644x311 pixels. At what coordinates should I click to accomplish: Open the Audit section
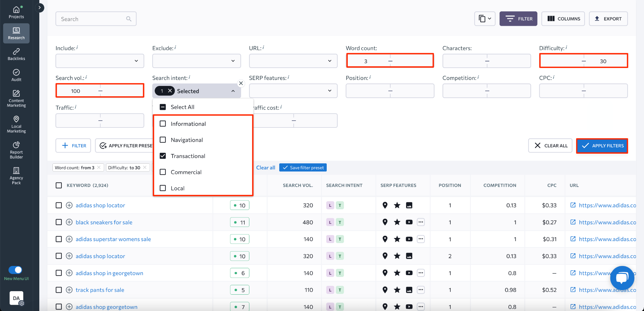point(16,75)
